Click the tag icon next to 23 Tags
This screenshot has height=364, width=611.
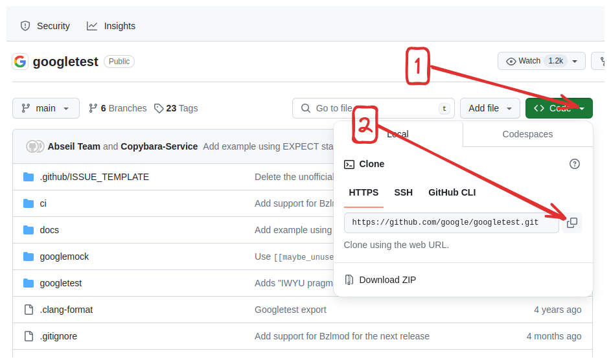(159, 108)
